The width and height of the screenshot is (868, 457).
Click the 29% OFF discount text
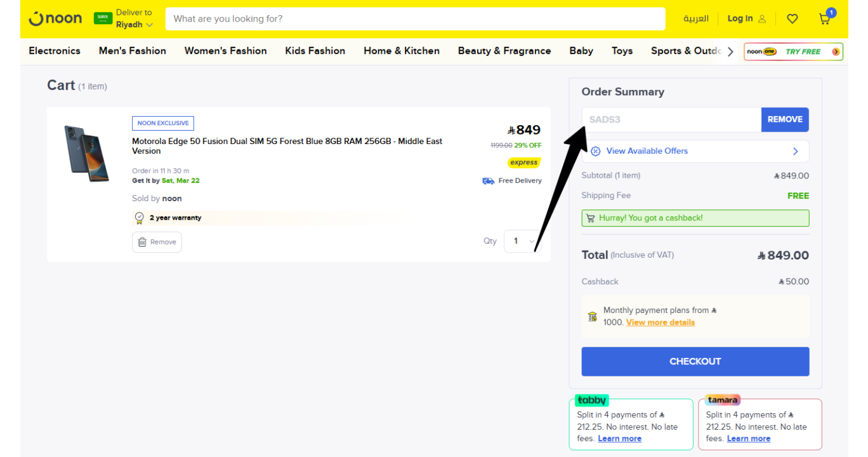pos(529,145)
